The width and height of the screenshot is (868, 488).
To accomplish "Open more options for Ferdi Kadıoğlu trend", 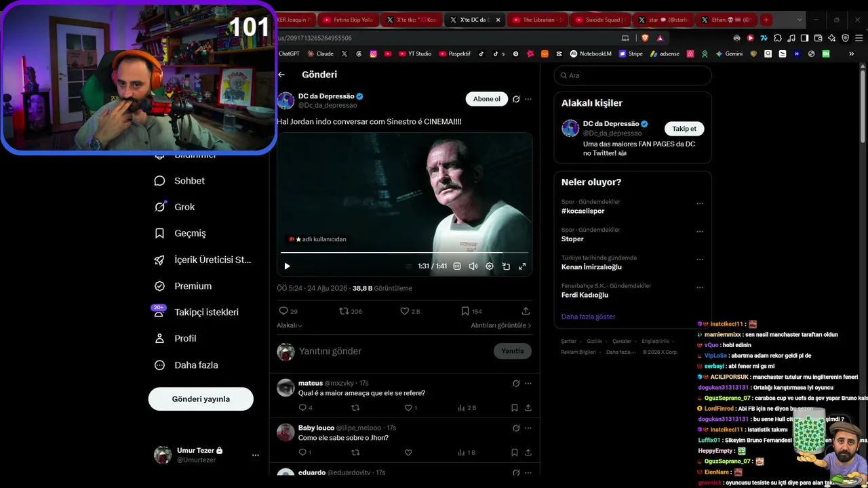I will 700,288.
